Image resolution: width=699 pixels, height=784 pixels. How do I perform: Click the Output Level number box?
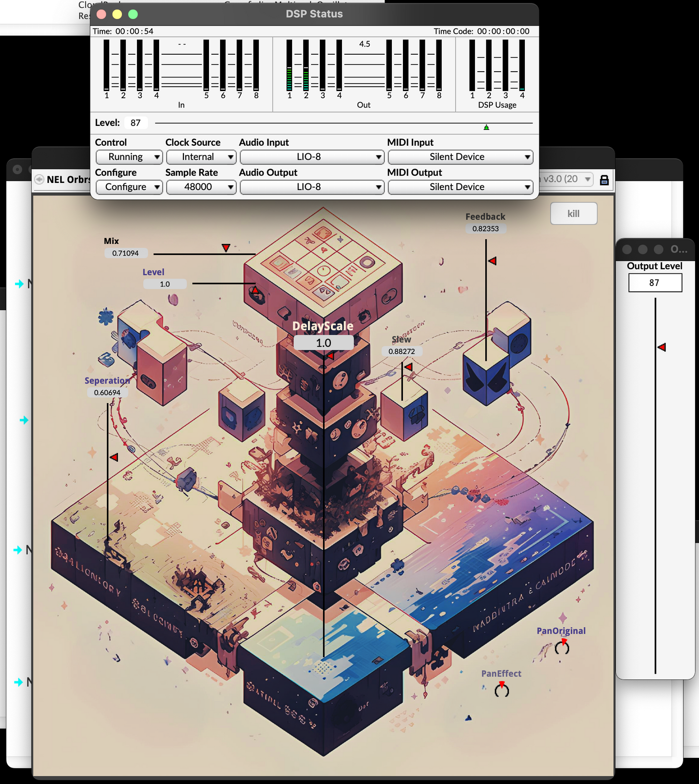(x=654, y=283)
